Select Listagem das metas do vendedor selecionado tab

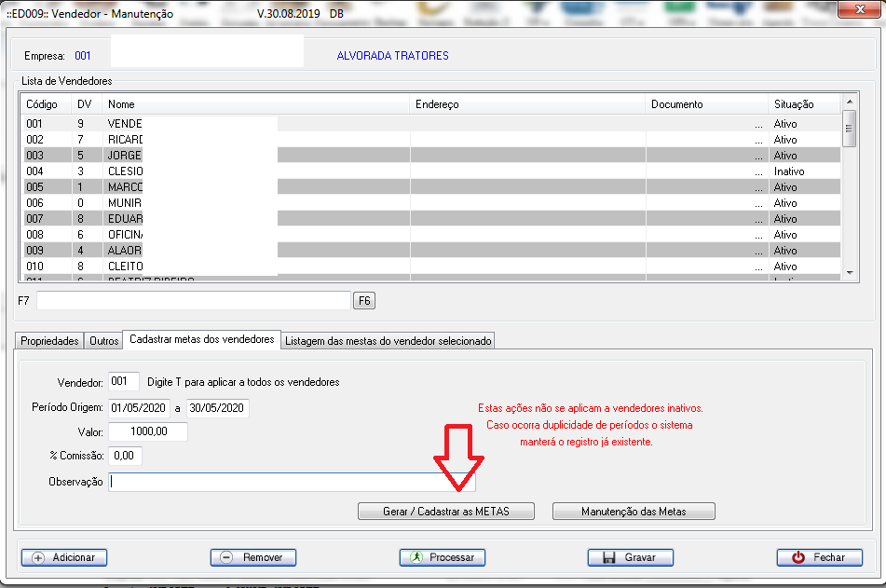[388, 341]
